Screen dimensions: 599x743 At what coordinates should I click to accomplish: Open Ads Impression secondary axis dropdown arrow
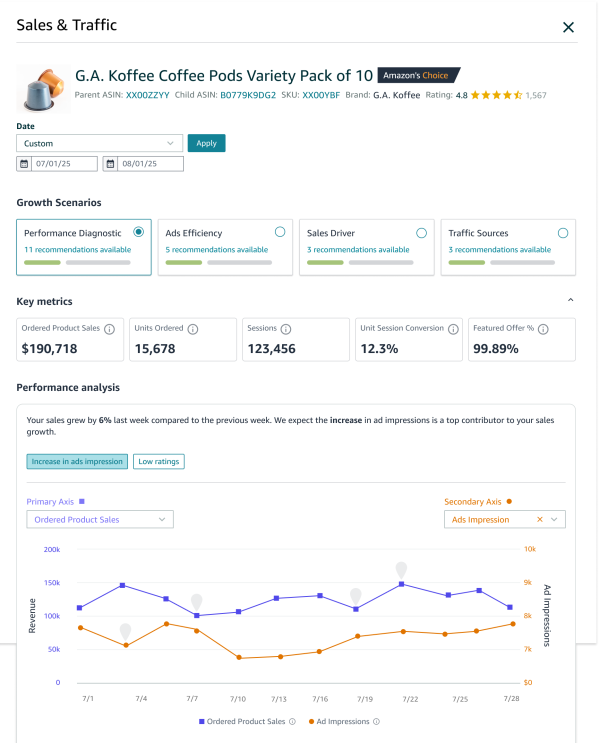pyautogui.click(x=554, y=519)
